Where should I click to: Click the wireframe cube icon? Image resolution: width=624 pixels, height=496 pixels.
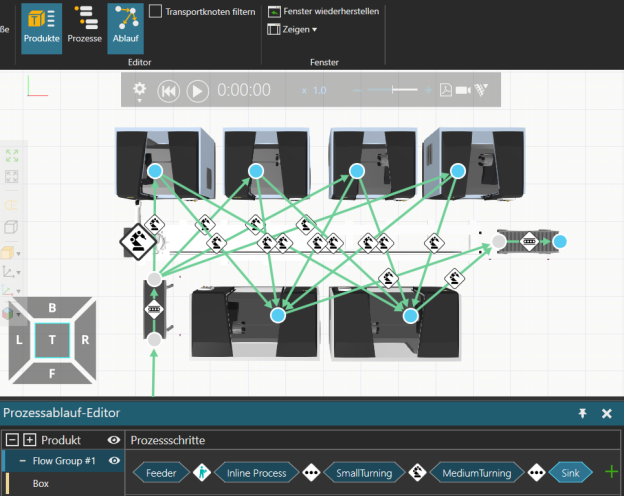11,227
